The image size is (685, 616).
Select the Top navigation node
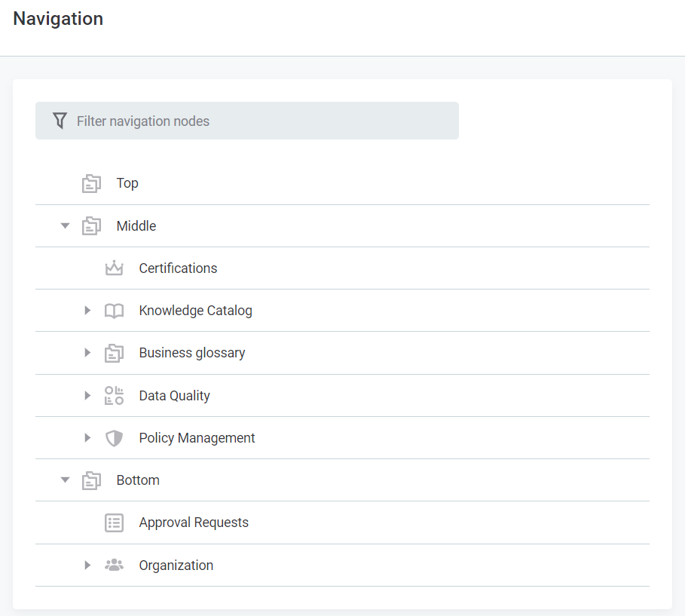click(x=127, y=182)
